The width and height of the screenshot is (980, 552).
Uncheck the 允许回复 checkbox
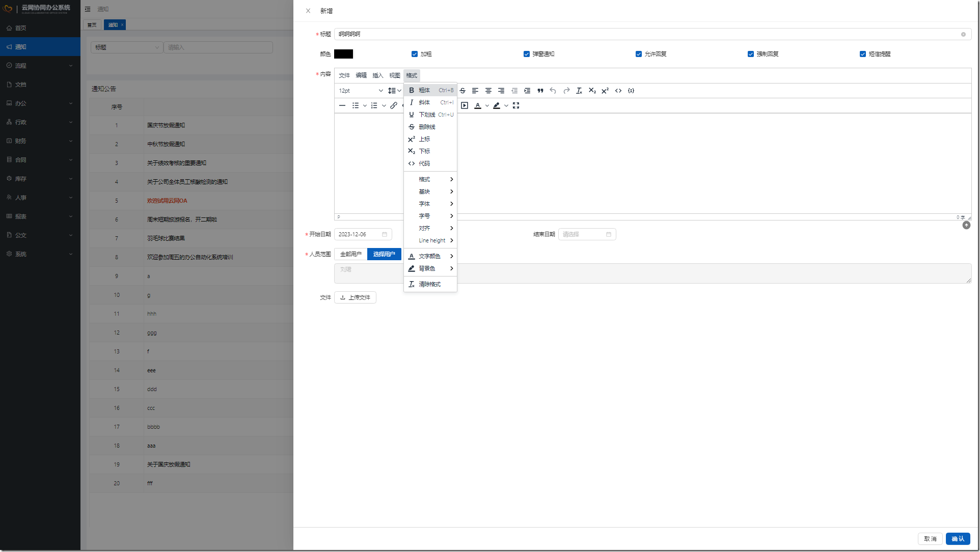click(x=639, y=54)
